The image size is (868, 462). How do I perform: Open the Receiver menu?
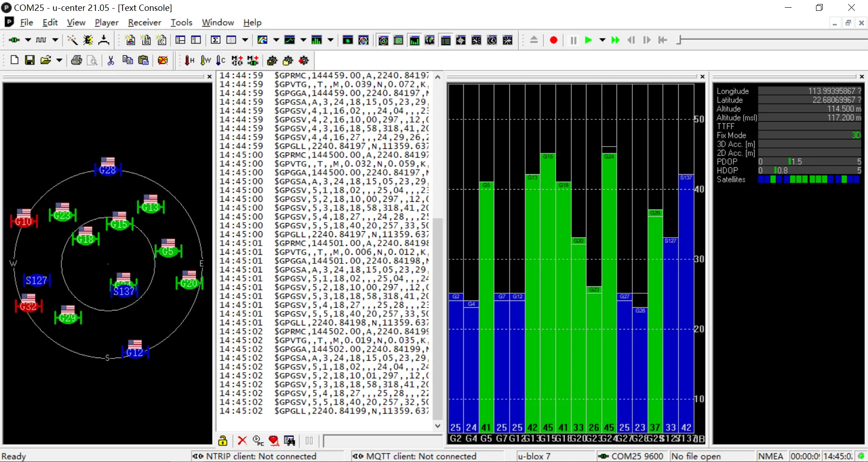pos(144,22)
